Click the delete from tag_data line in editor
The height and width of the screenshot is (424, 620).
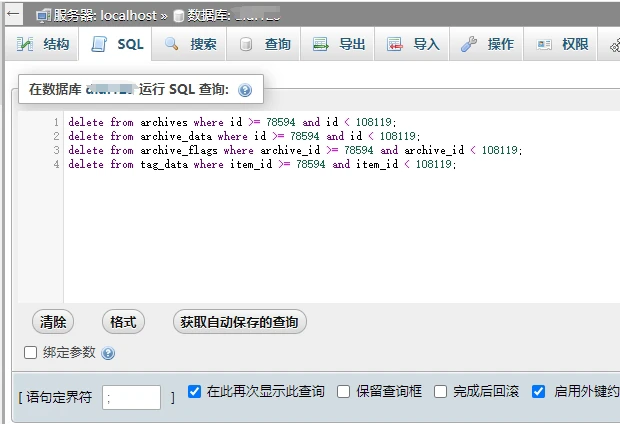(x=262, y=164)
